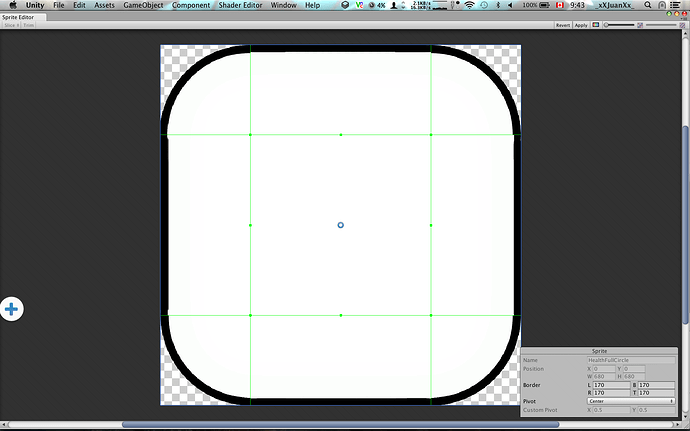Open the Unity cube icon in the menu bar
This screenshot has width=690, height=431.
point(345,5)
